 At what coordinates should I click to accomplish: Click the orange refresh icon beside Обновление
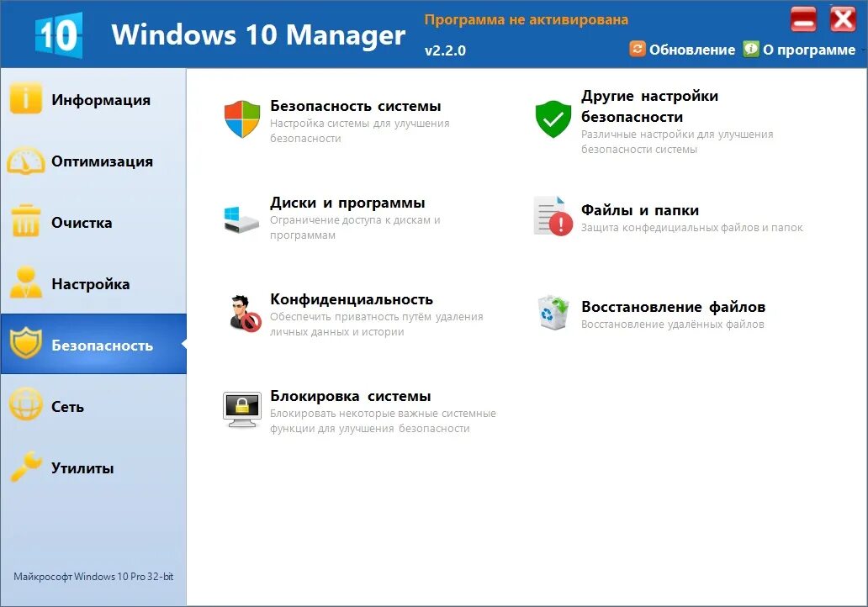coord(638,49)
